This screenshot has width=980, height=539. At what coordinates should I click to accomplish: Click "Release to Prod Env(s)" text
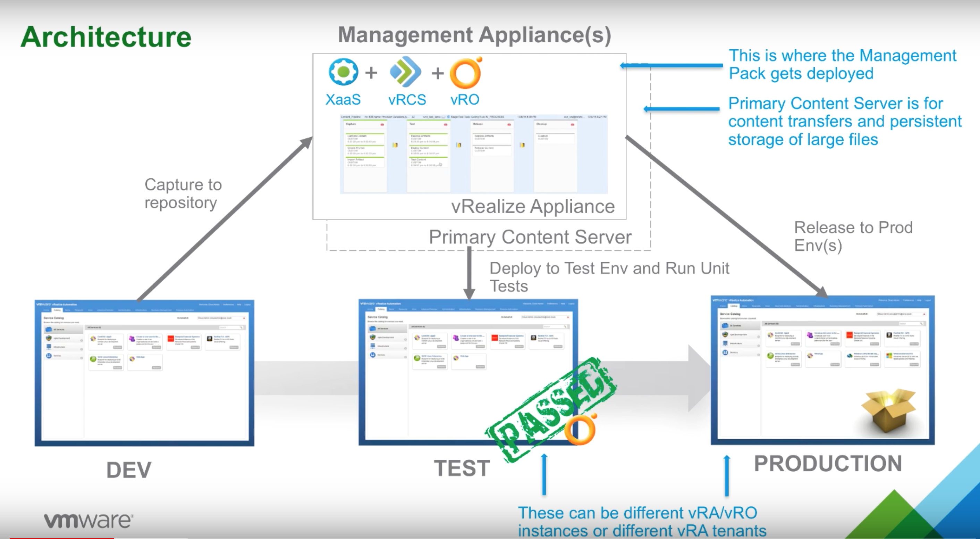click(853, 236)
